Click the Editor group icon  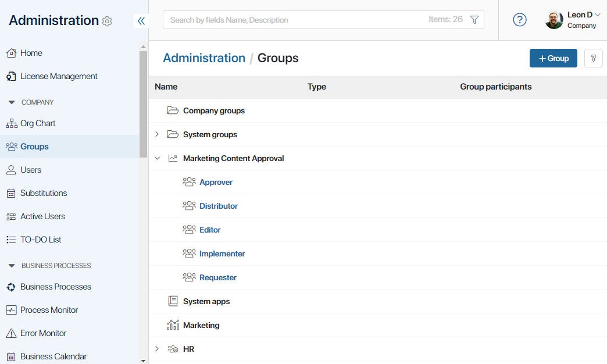(x=189, y=230)
